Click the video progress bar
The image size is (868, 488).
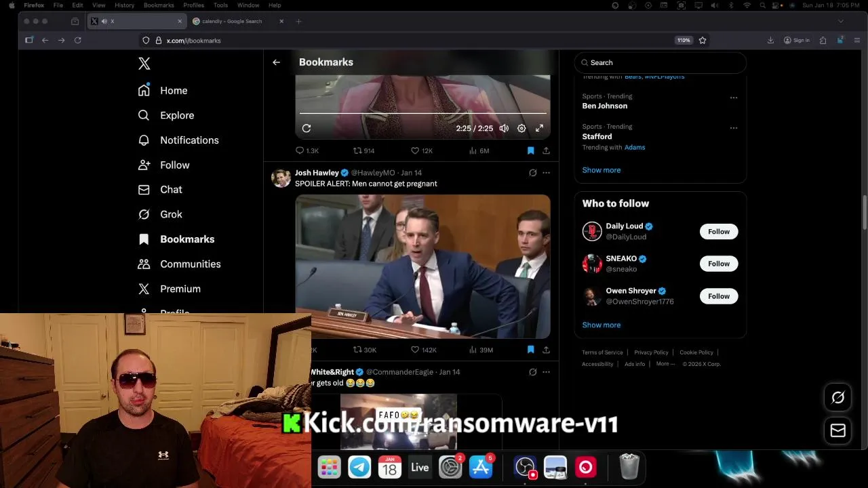422,113
